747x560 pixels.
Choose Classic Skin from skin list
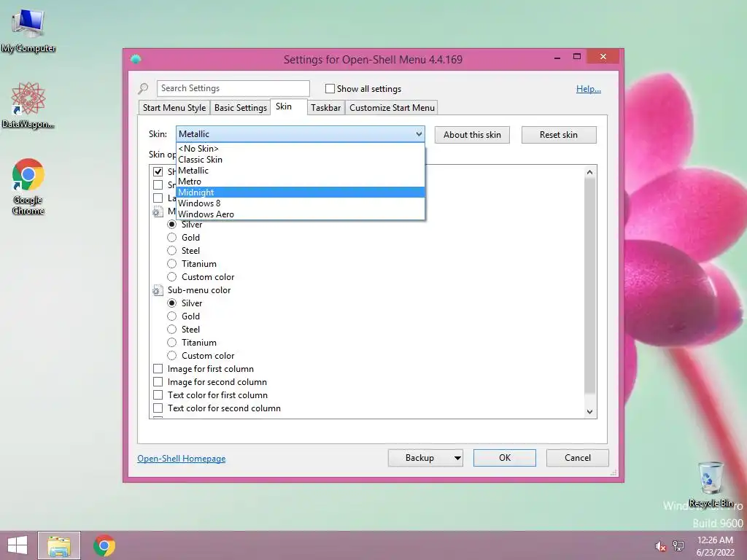click(x=300, y=160)
